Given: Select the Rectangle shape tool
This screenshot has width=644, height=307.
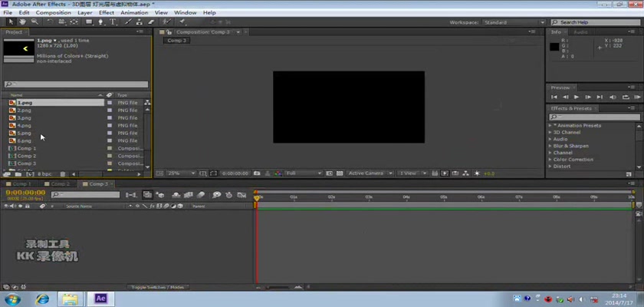Looking at the screenshot, I should (89, 21).
